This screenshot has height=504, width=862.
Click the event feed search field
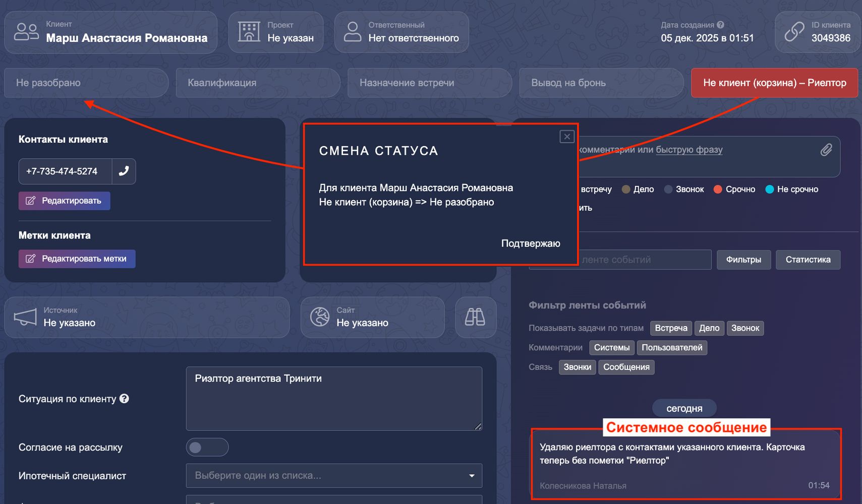[645, 260]
